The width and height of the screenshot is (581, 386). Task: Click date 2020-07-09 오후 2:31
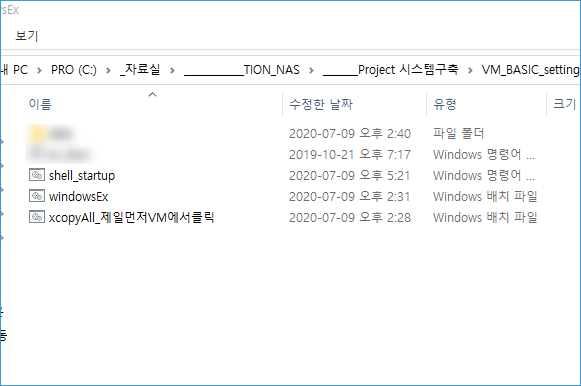coord(350,197)
